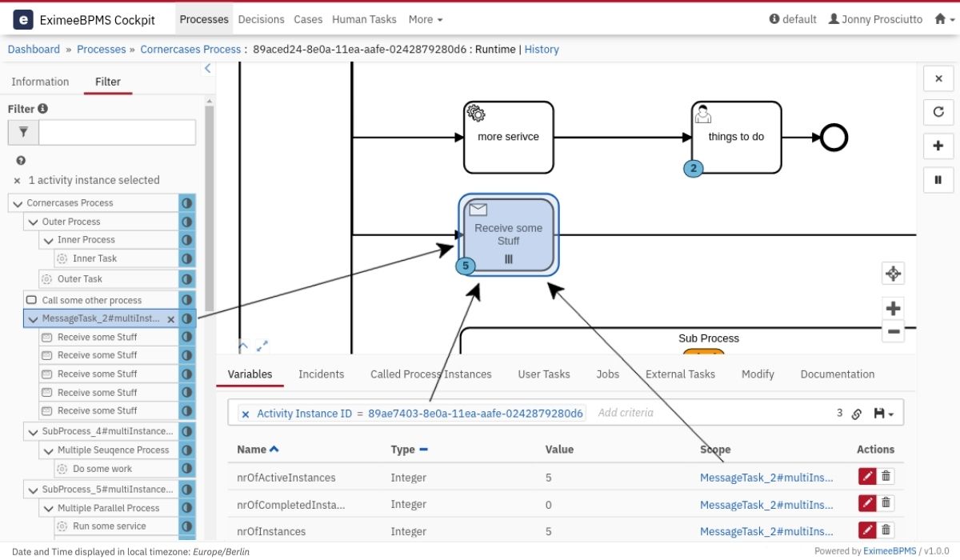Click the filter text input field

click(117, 132)
